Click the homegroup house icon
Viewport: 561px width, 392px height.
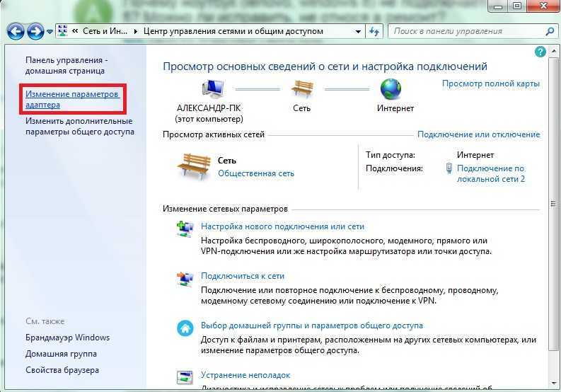[x=185, y=328]
